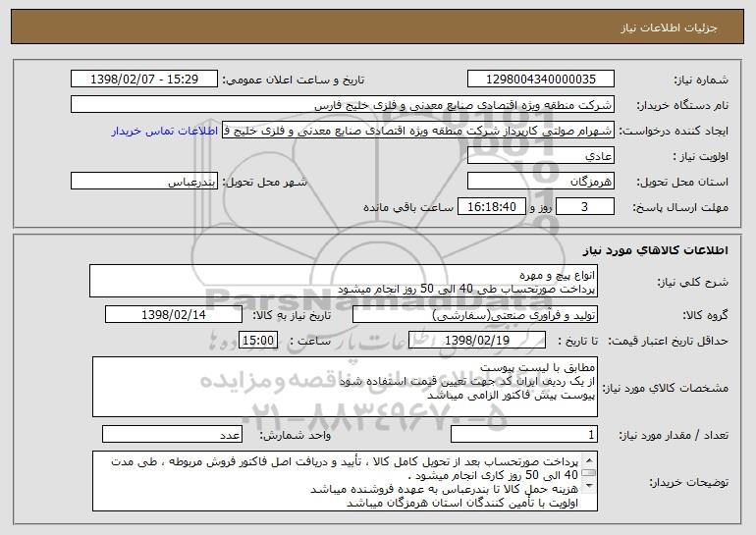Click the request creator field شهرام صولتی
756x535 pixels.
coord(418,131)
